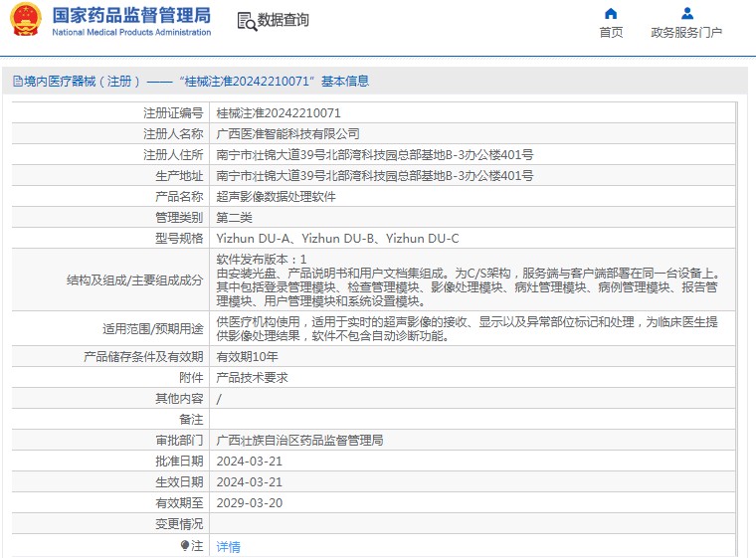Click the 型号规格 row label
The height and width of the screenshot is (558, 756).
coord(179,239)
